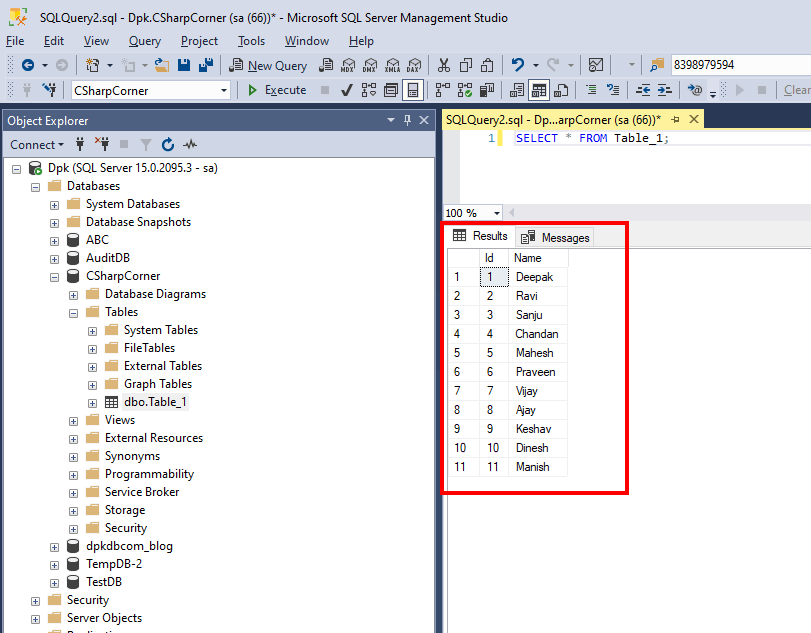Click the DMX query icon
Viewport: 811px width, 633px height.
coord(370,65)
